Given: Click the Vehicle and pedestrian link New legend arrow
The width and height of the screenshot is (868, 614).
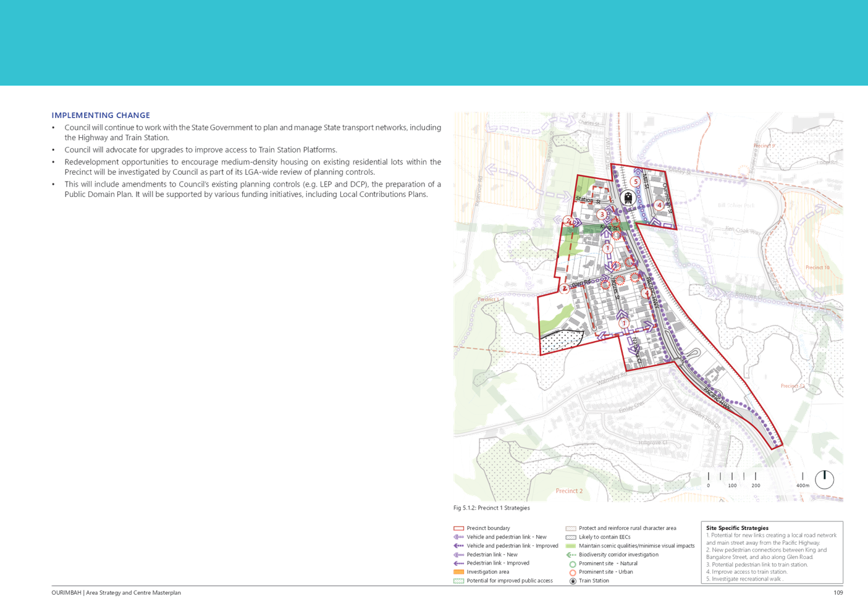Looking at the screenshot, I should coord(458,537).
